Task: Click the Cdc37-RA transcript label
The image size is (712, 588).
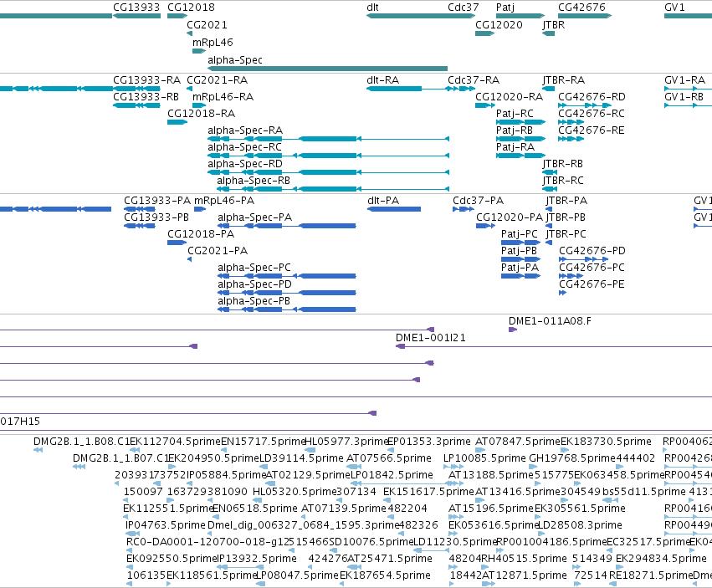Action: [474, 80]
